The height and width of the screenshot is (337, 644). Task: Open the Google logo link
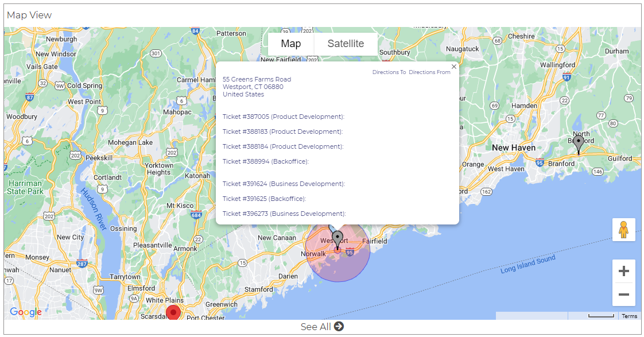pos(26,312)
